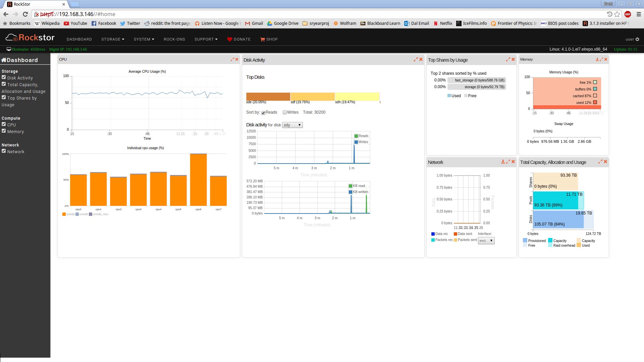Open the network interface dropdown eno1

(x=486, y=241)
